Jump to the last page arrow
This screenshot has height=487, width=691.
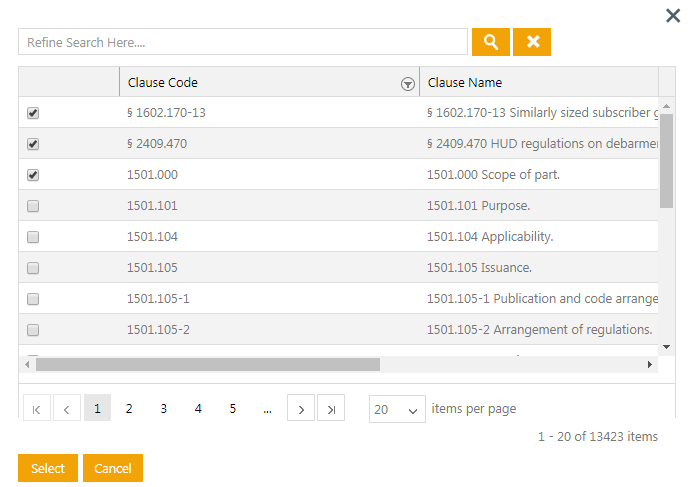(x=331, y=409)
